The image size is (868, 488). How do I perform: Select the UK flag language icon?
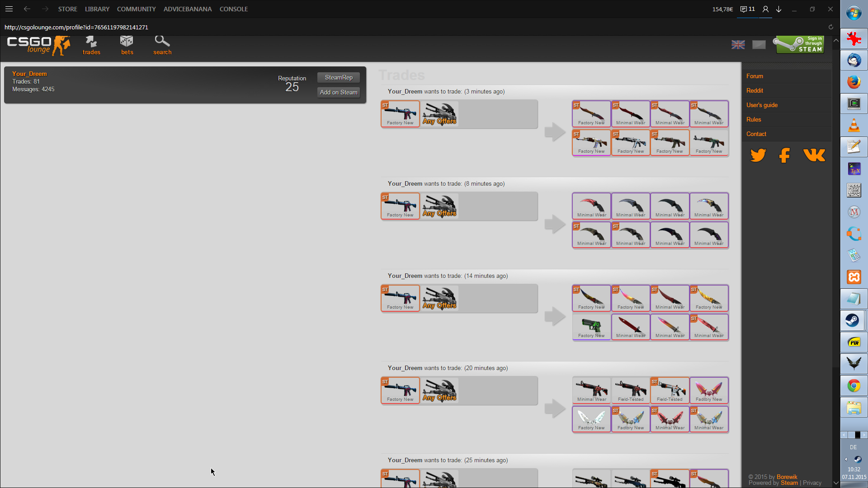[x=738, y=45]
